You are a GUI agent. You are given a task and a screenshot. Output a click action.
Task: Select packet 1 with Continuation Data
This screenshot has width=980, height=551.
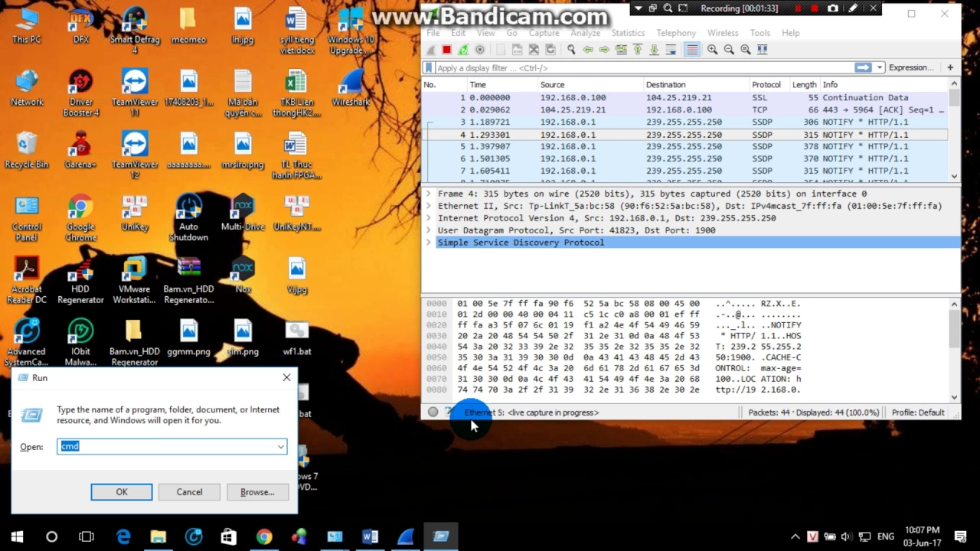[685, 98]
